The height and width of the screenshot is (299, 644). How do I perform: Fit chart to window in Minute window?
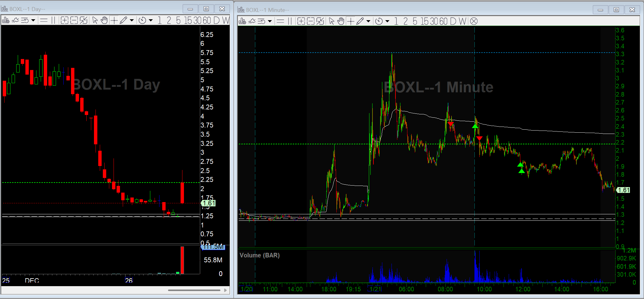[x=320, y=21]
